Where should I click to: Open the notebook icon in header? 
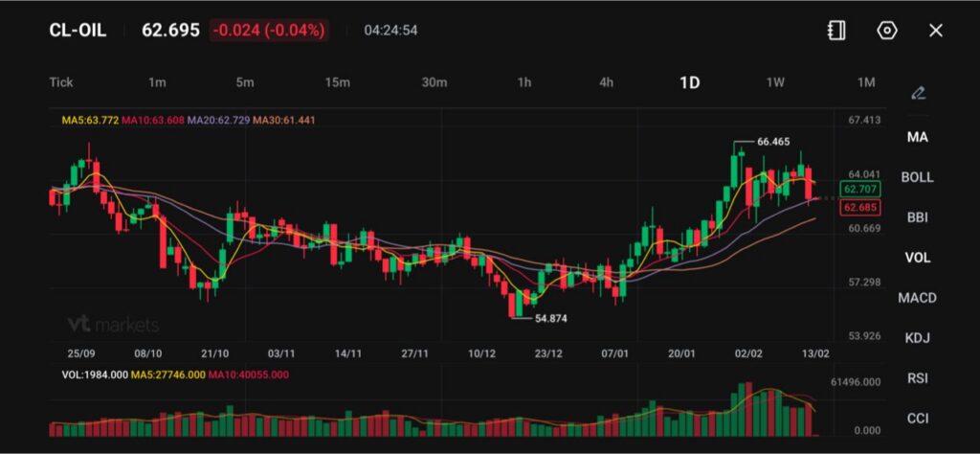pos(836,31)
